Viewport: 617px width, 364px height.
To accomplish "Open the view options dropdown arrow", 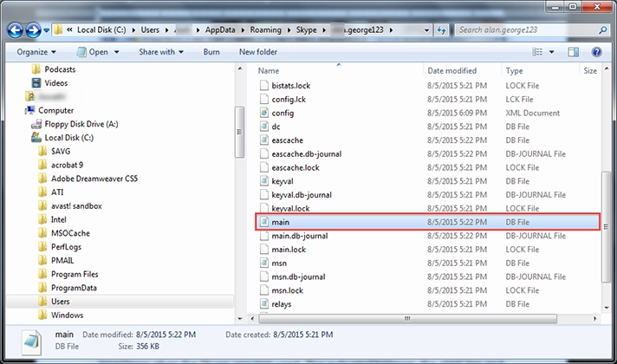I will (551, 52).
